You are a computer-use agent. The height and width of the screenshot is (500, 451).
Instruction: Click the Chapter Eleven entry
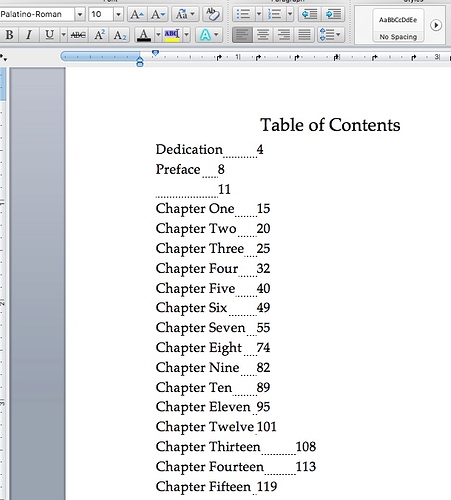pyautogui.click(x=213, y=407)
